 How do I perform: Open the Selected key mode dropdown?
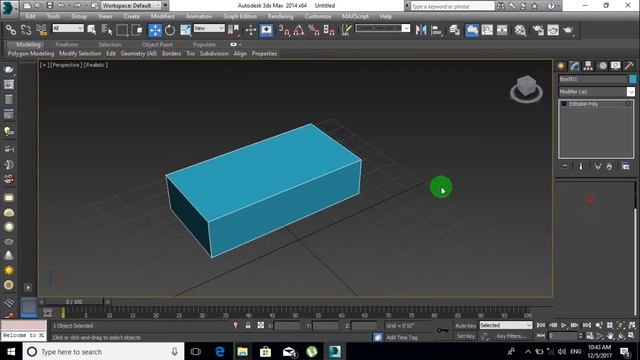(506, 325)
